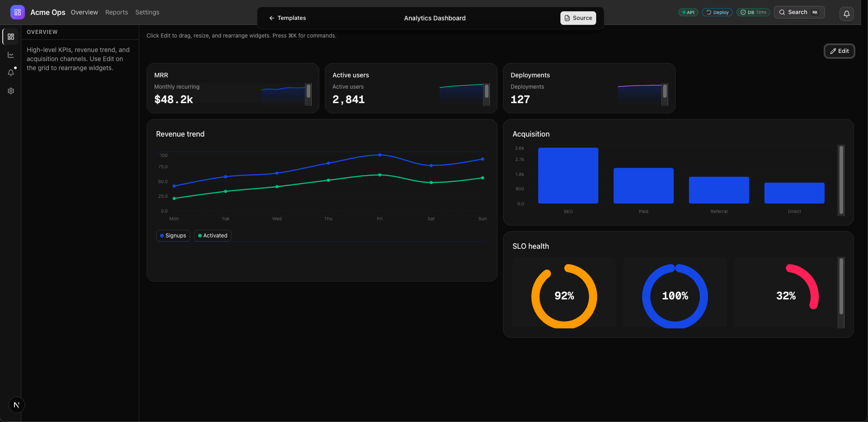Click the 32% red SLO gauge
868x422 pixels.
click(x=786, y=296)
